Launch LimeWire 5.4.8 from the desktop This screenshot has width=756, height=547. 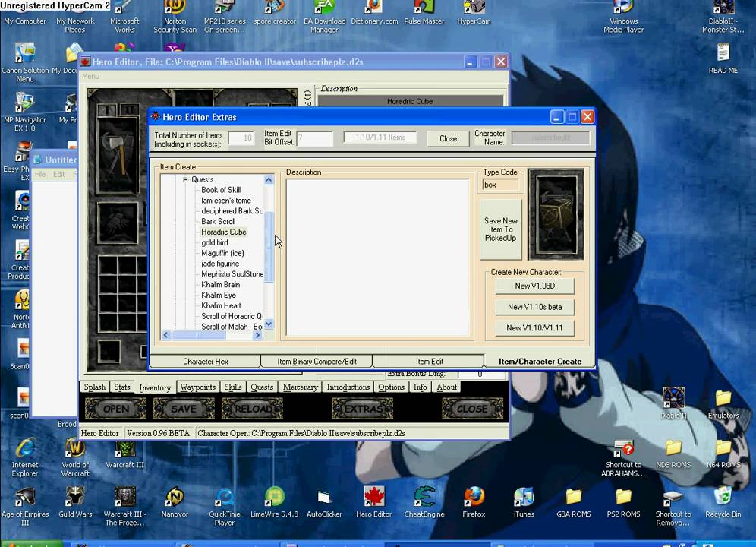(x=274, y=503)
